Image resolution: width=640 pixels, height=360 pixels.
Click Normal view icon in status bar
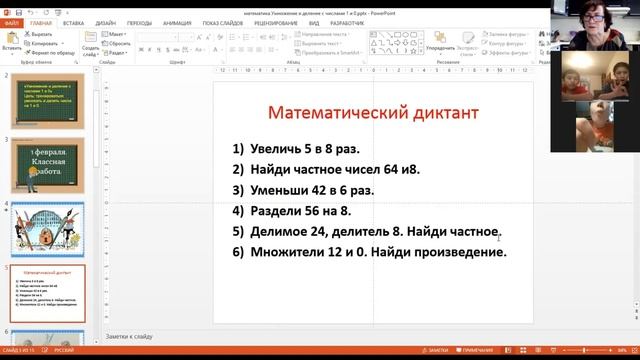pyautogui.click(x=508, y=350)
